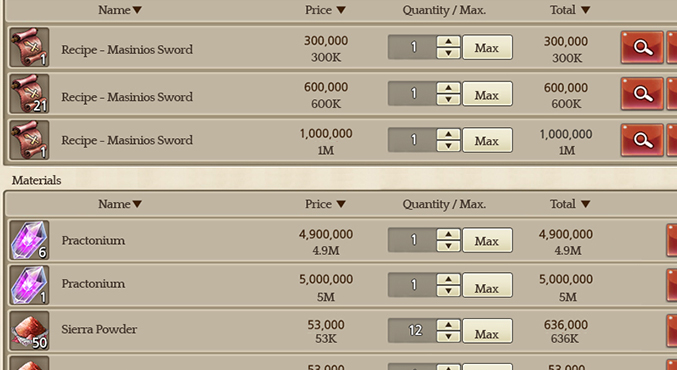Screen dimensions: 677x370
Task: Click magnifier button for 300,000 Masinios Sword recipe
Action: click(642, 47)
